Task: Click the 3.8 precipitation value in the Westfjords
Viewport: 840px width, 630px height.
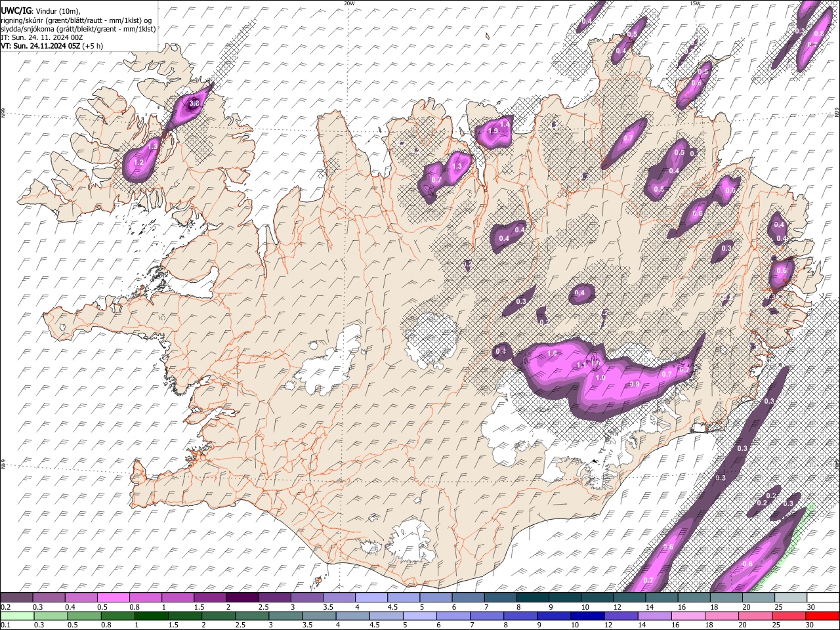Action: point(194,104)
